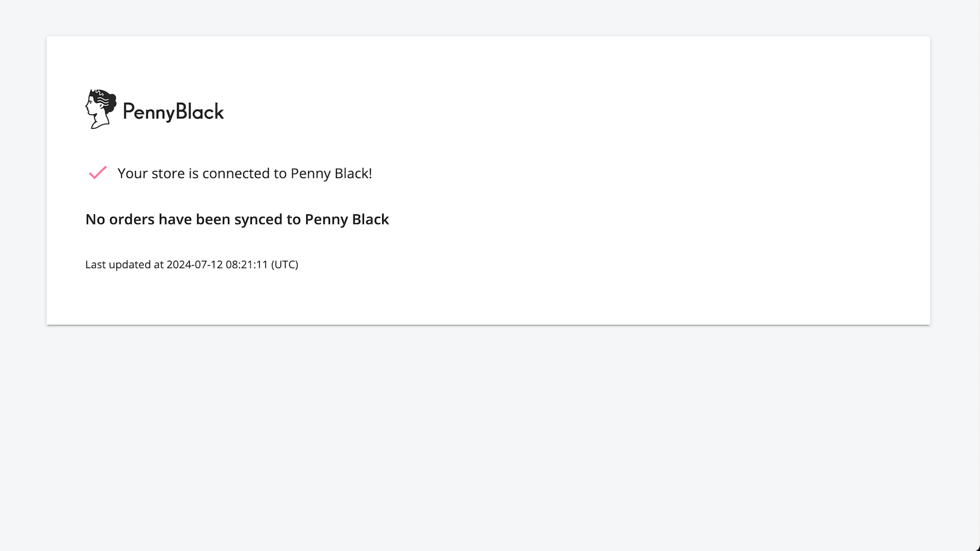Click the word "updated" in the timestamp line
This screenshot has width=980, height=551.
(130, 264)
